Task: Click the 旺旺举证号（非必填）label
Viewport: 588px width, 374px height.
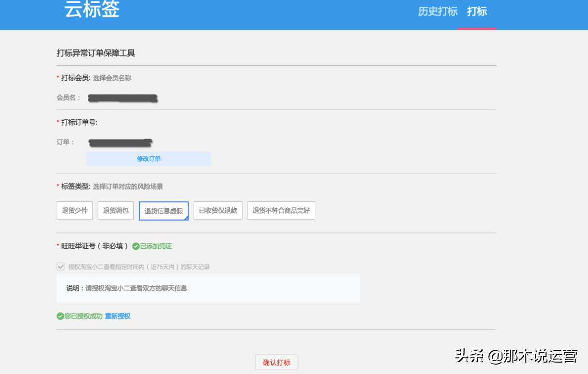Action: pyautogui.click(x=94, y=246)
